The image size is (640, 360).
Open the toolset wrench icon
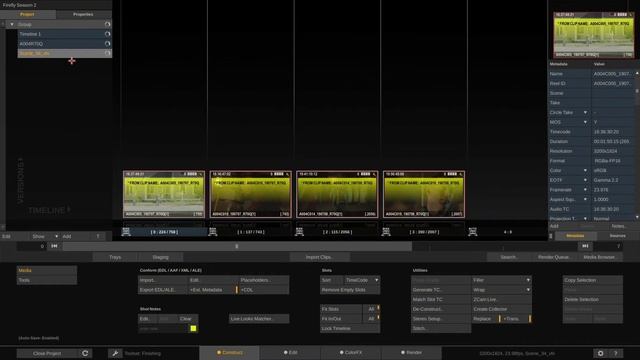click(115, 353)
